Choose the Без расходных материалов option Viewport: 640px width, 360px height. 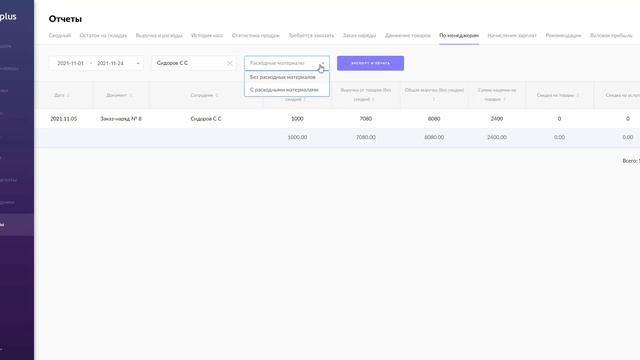point(287,77)
